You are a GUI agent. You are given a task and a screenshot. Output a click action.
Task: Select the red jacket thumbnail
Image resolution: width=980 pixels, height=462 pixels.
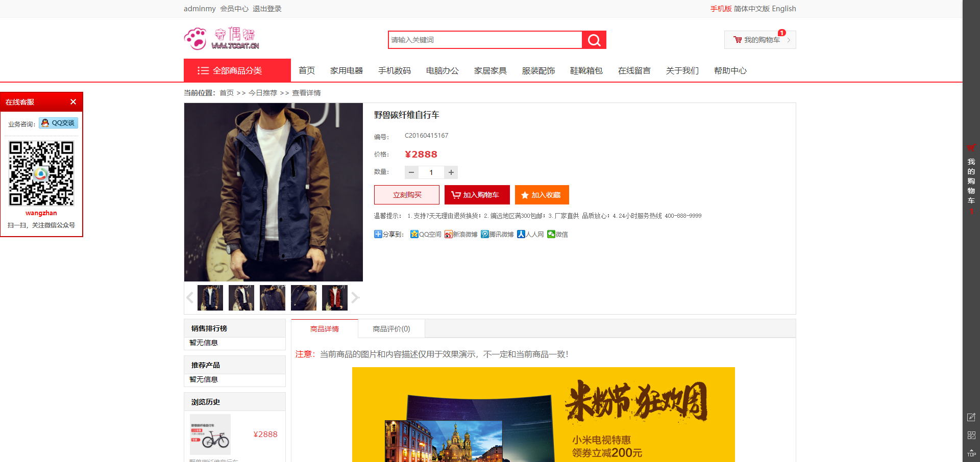(335, 298)
